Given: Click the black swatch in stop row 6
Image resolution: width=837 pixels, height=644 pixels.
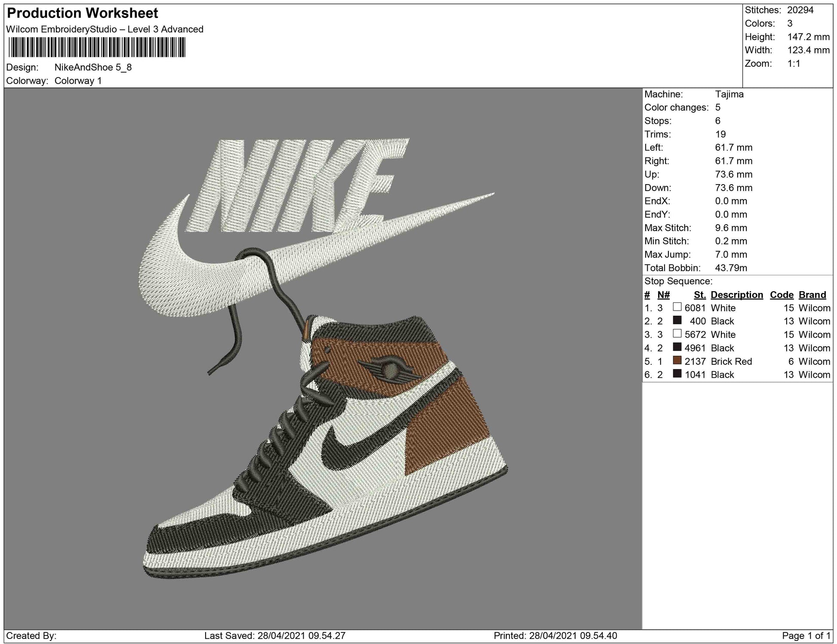Looking at the screenshot, I should click(x=677, y=374).
